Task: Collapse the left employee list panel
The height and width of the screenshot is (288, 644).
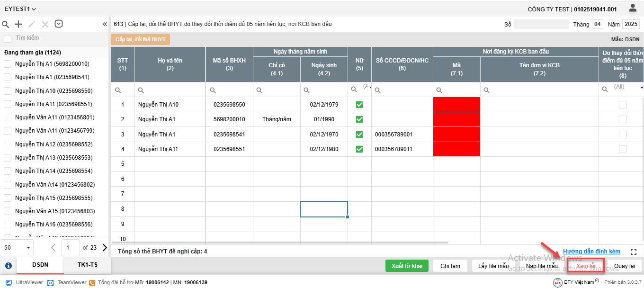Action: point(105,24)
